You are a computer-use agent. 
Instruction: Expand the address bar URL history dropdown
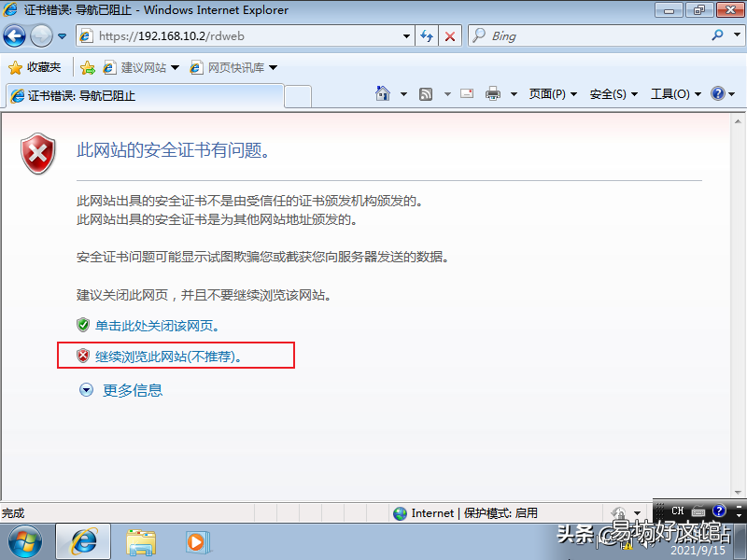(x=406, y=36)
